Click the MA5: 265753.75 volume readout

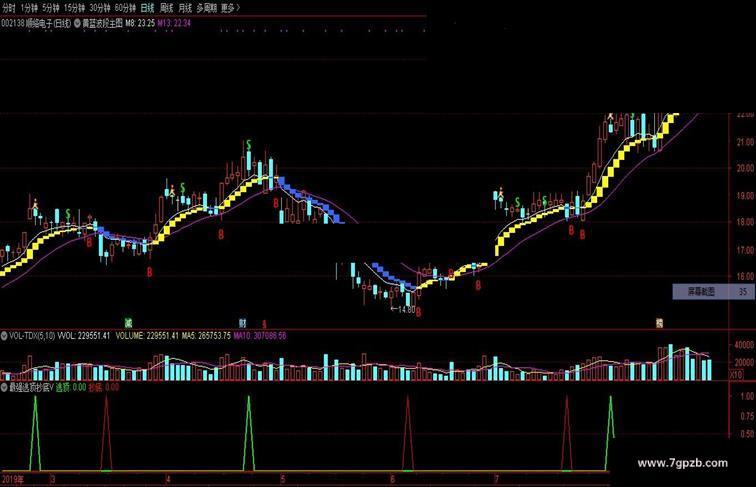pyautogui.click(x=206, y=336)
